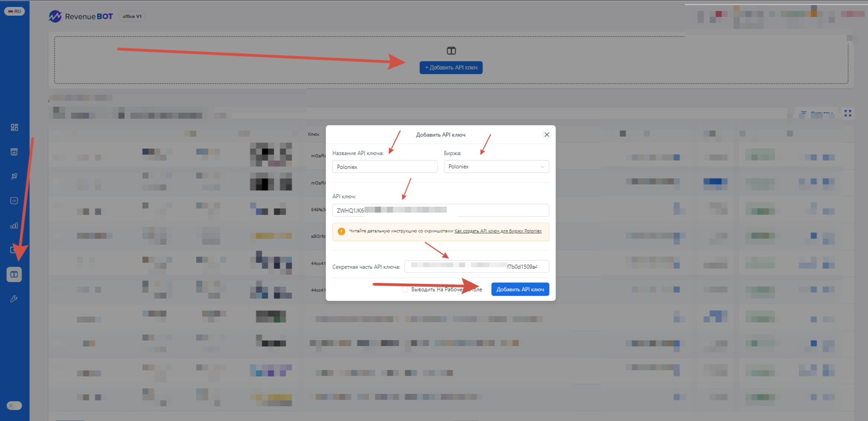Click the office V1 badge
Image resolution: width=868 pixels, height=421 pixels.
pyautogui.click(x=132, y=17)
